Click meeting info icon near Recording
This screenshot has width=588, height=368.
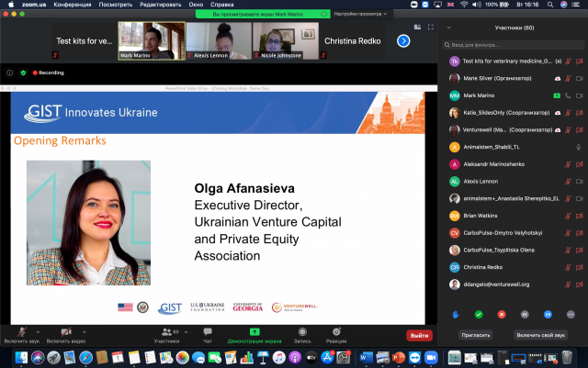[10, 72]
